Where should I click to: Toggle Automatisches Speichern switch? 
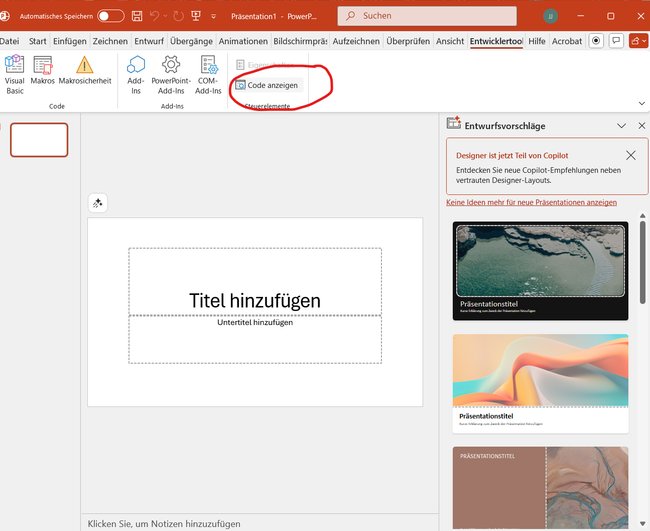pyautogui.click(x=110, y=16)
